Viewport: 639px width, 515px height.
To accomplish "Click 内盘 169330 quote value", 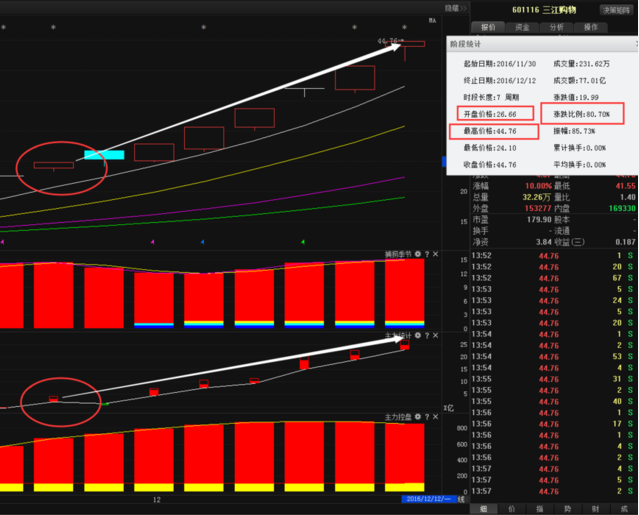I will (622, 208).
